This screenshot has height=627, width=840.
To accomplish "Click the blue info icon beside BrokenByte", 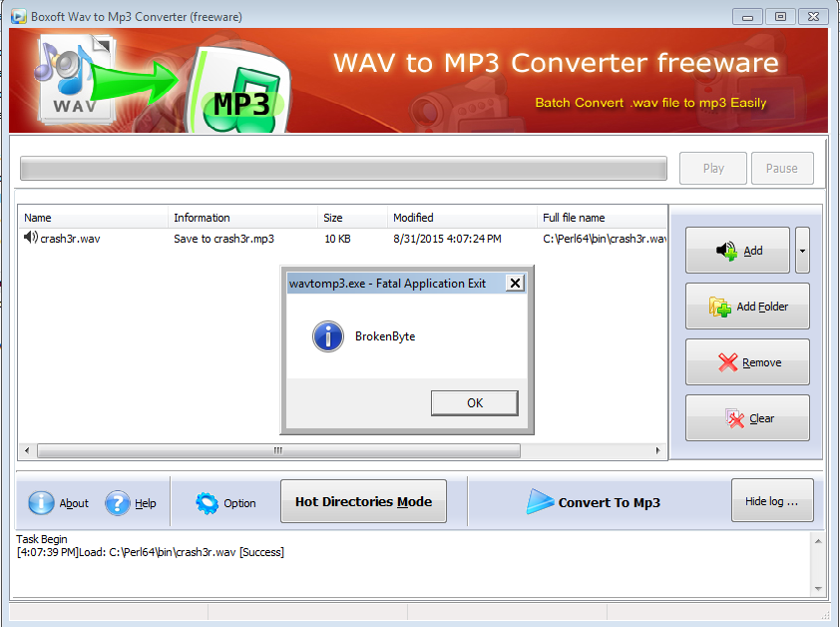I will [328, 336].
